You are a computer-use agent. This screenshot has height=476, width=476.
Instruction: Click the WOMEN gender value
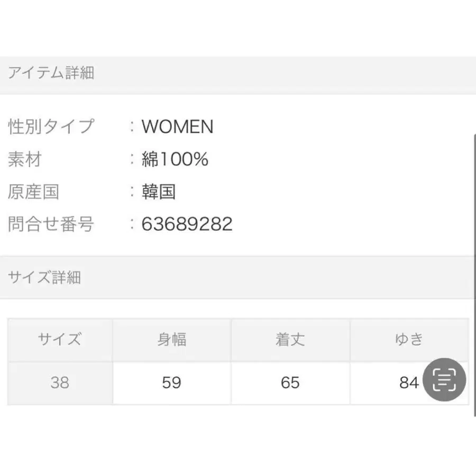[177, 126]
